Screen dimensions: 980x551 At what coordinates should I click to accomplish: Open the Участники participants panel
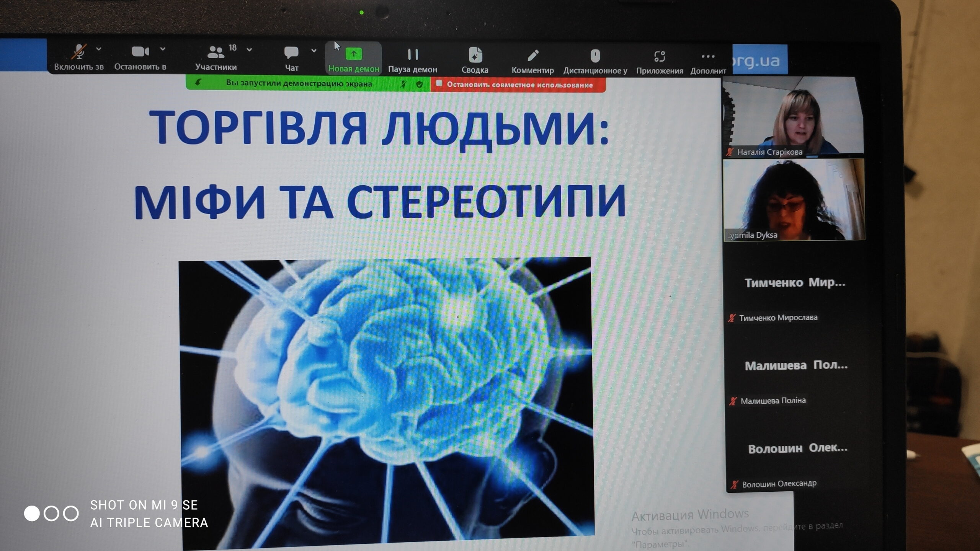pos(216,53)
